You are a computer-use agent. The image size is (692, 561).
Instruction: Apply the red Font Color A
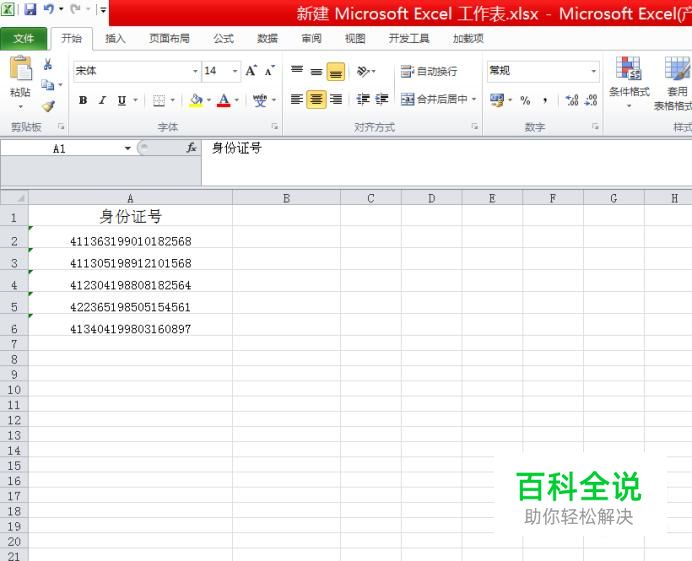pyautogui.click(x=224, y=100)
